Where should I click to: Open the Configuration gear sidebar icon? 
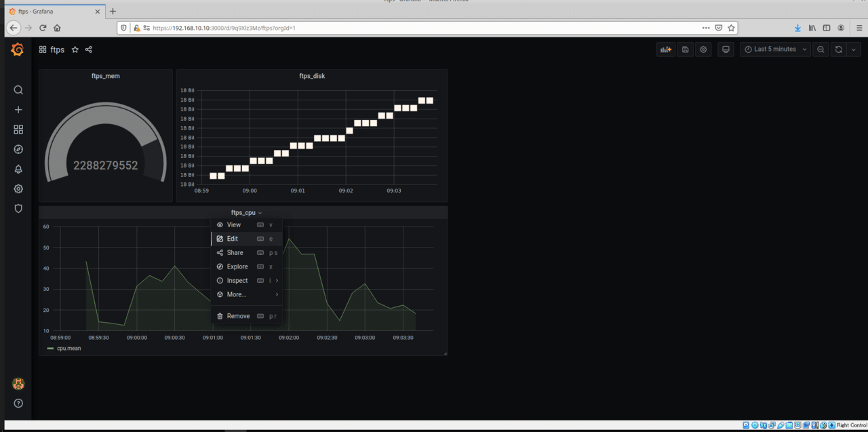18,189
